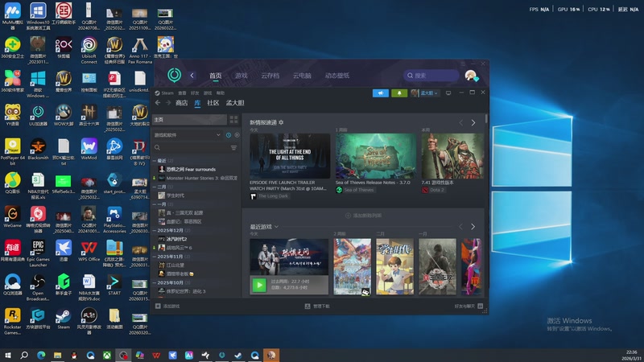Select the WPS Office desktop icon
The image size is (644, 362).
click(x=89, y=251)
